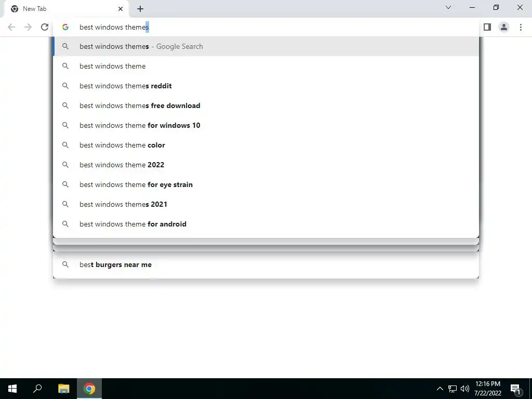Open the volume tray icon
This screenshot has height=399, width=532.
[x=465, y=389]
